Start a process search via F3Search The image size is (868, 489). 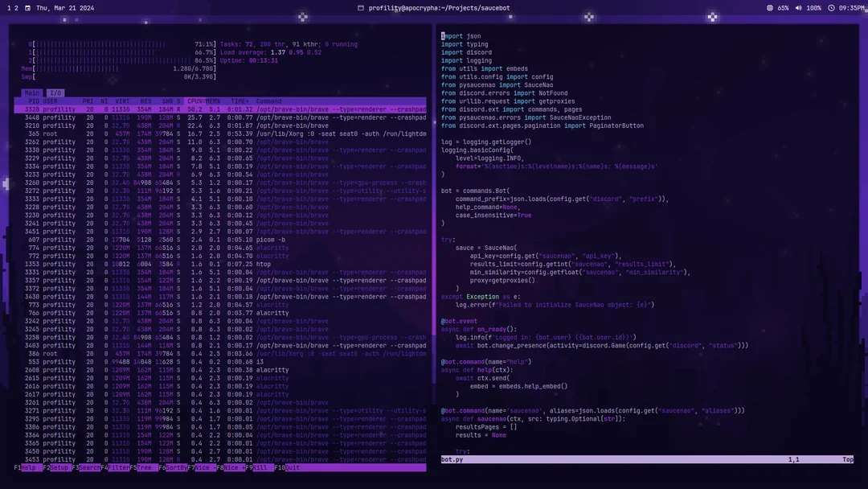pos(87,466)
